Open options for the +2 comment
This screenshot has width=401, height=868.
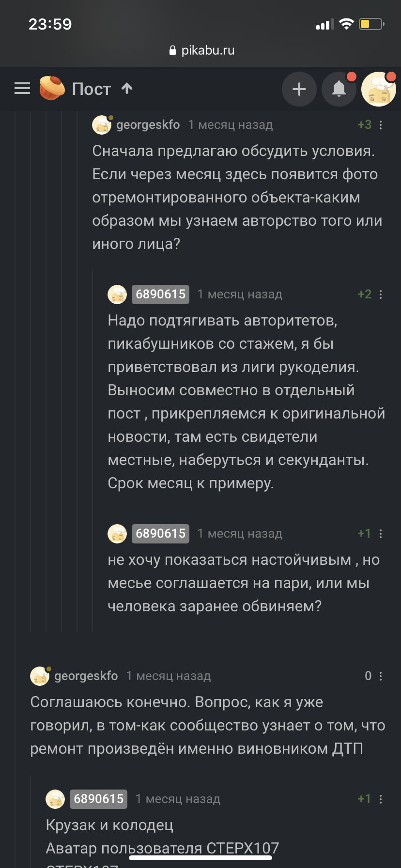pos(381,294)
